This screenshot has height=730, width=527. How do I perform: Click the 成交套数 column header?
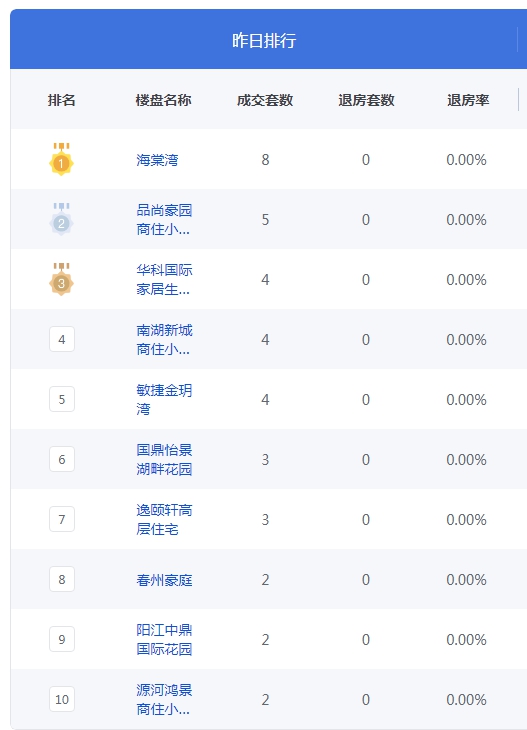coord(265,100)
